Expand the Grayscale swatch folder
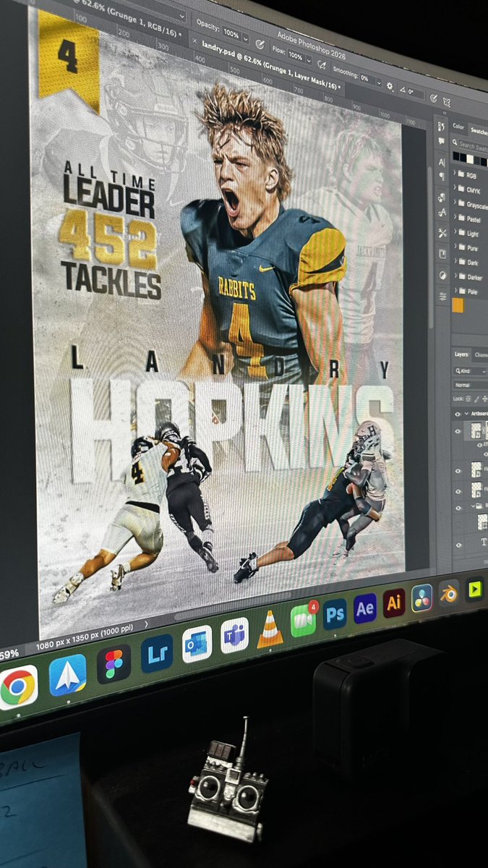488x868 pixels. click(x=455, y=202)
